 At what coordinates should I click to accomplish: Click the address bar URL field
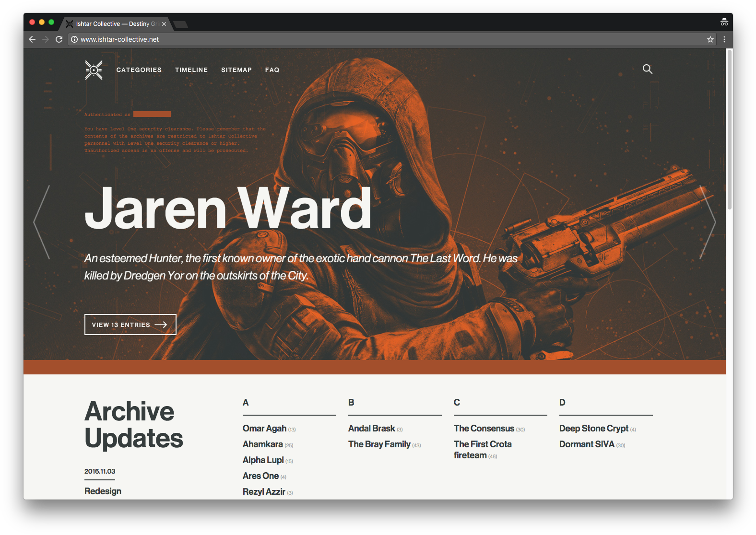(x=391, y=39)
